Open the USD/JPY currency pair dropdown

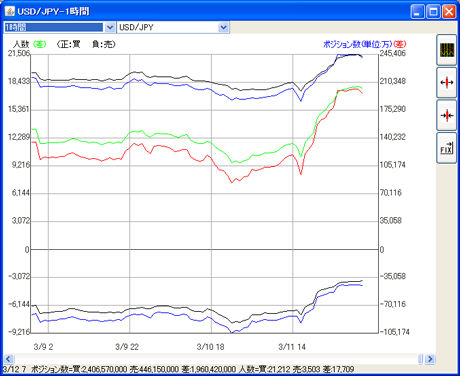173,27
